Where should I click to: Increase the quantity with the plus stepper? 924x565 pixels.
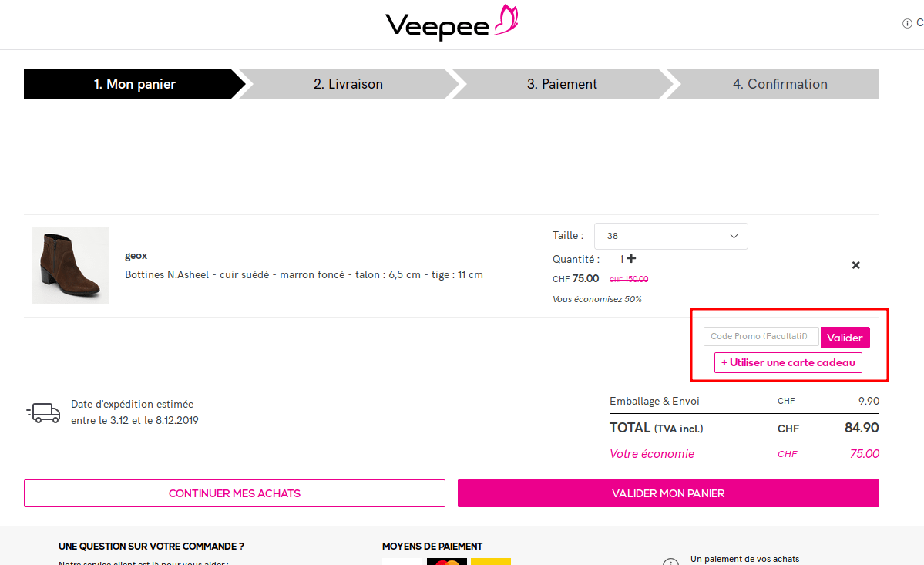point(630,259)
